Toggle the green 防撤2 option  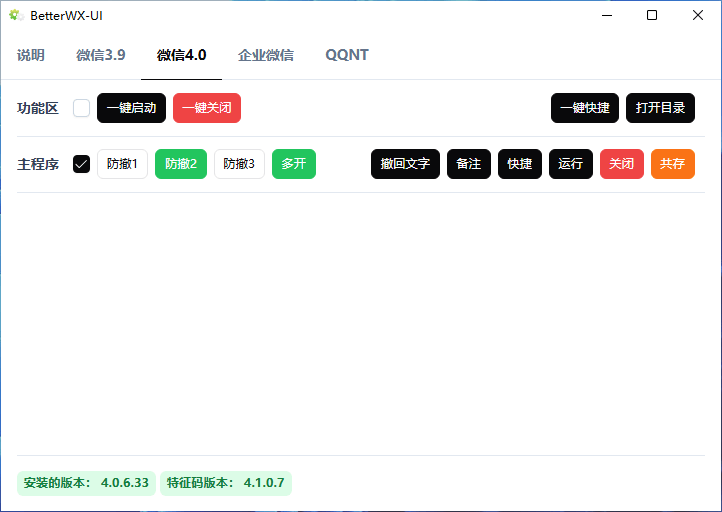pos(180,164)
